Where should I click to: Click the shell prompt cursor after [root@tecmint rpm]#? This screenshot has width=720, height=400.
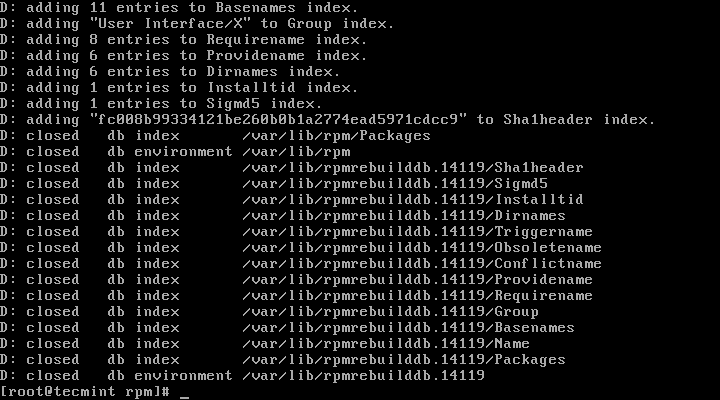click(184, 393)
